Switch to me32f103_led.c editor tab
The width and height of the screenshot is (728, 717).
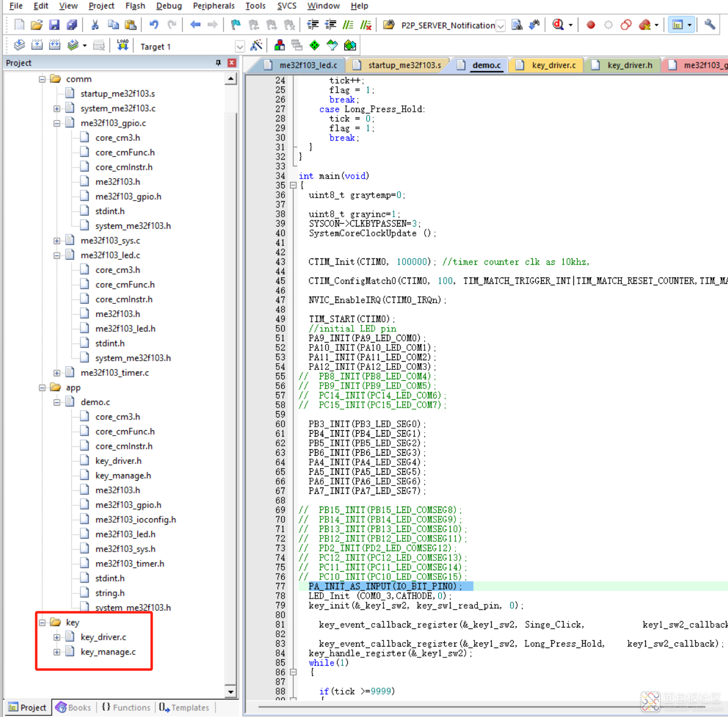click(301, 65)
